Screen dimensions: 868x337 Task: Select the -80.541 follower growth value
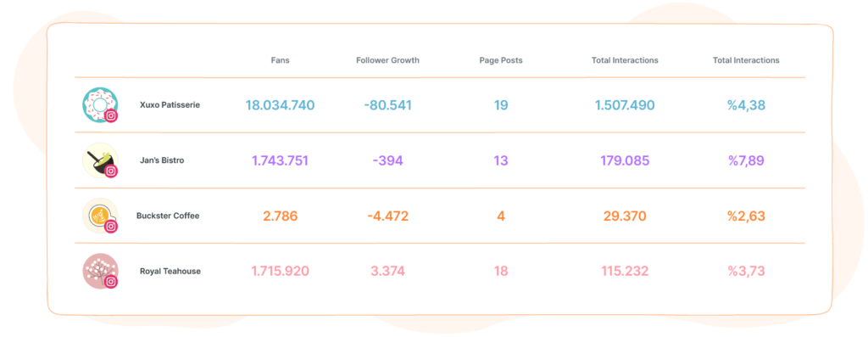point(388,105)
